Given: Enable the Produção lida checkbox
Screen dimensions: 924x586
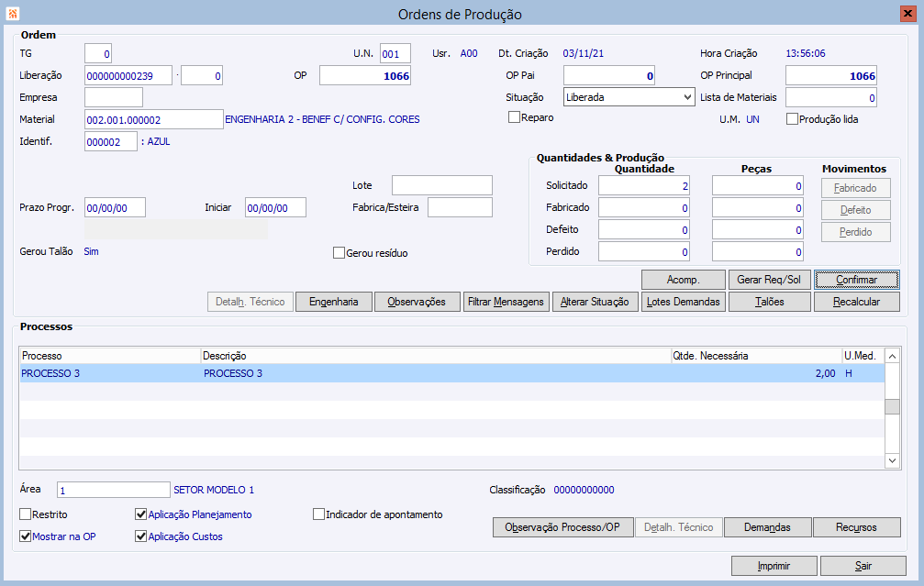Looking at the screenshot, I should (792, 119).
